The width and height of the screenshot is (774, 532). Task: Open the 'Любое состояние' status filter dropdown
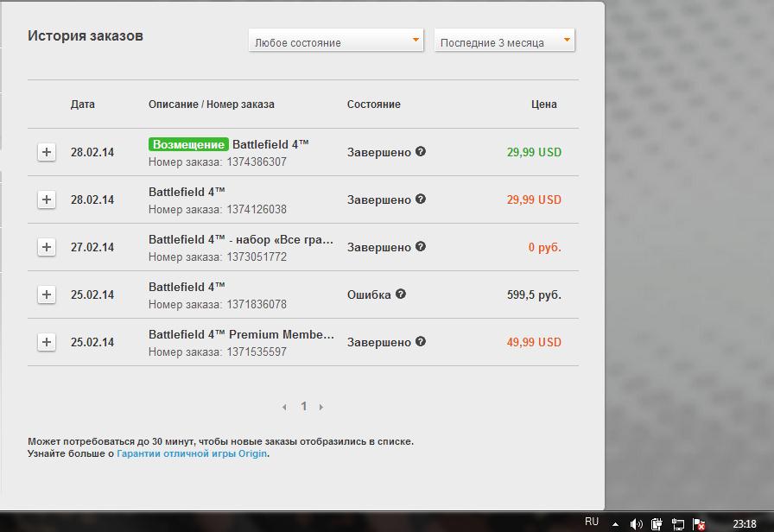(x=336, y=40)
